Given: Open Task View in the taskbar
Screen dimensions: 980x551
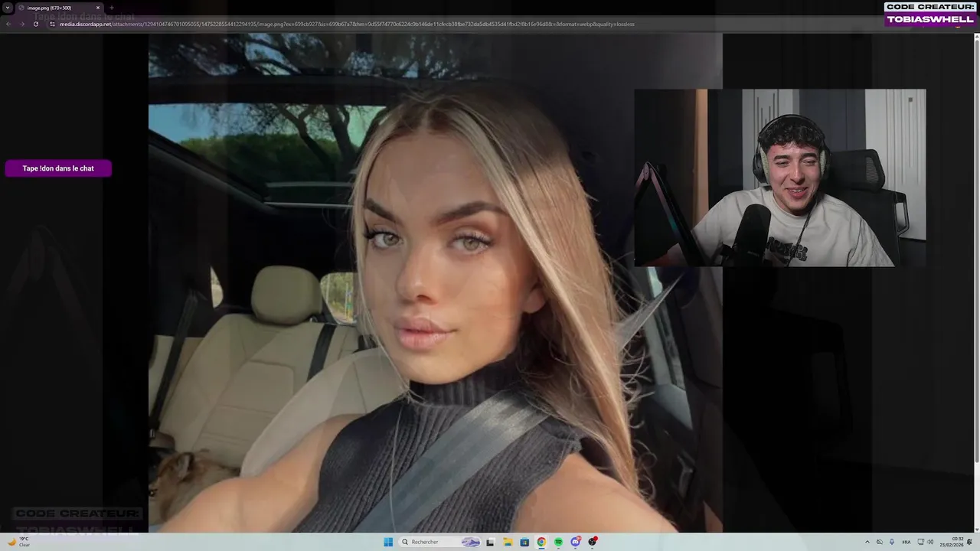Looking at the screenshot, I should click(x=490, y=542).
